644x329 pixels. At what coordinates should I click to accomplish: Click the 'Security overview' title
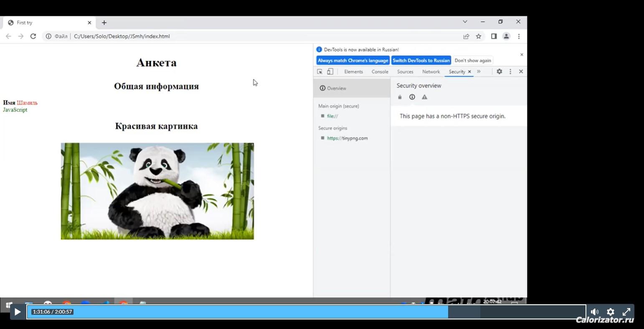tap(419, 86)
